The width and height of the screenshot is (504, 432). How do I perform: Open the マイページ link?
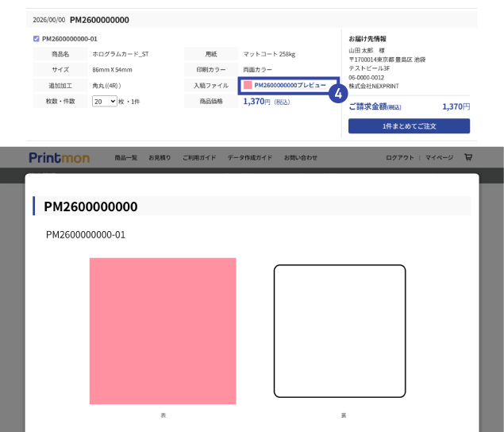coord(439,158)
